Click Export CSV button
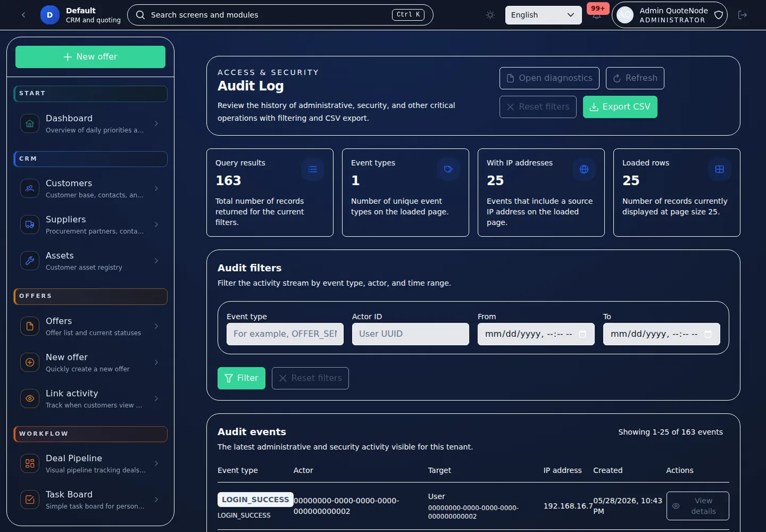Image resolution: width=766 pixels, height=532 pixels. [x=620, y=107]
